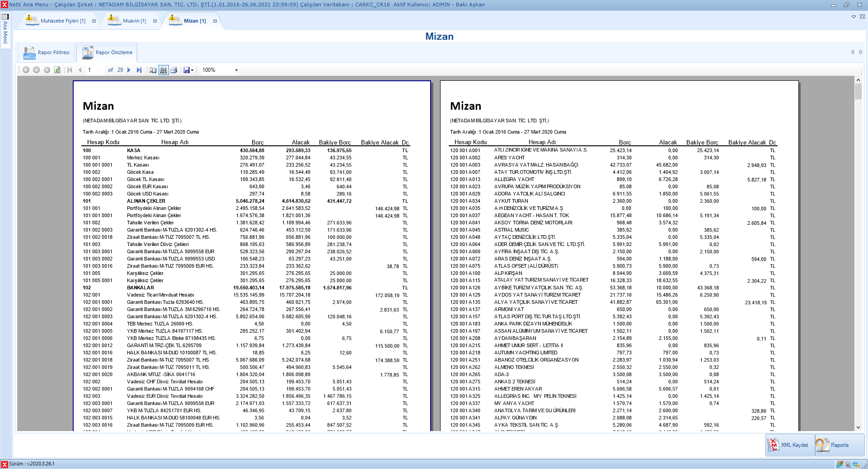Click the print report icon
868x469 pixels.
[174, 70]
